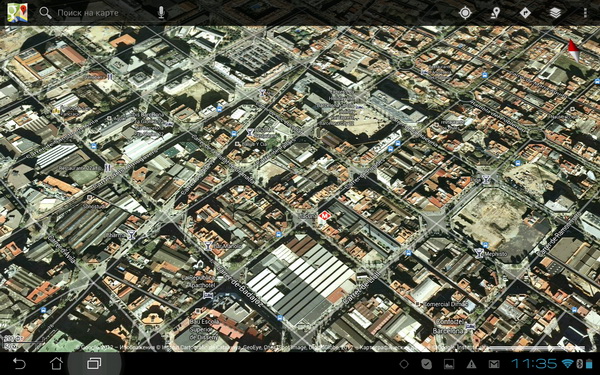Go back with Android back button
This screenshot has height=375, width=600.
coord(19,363)
